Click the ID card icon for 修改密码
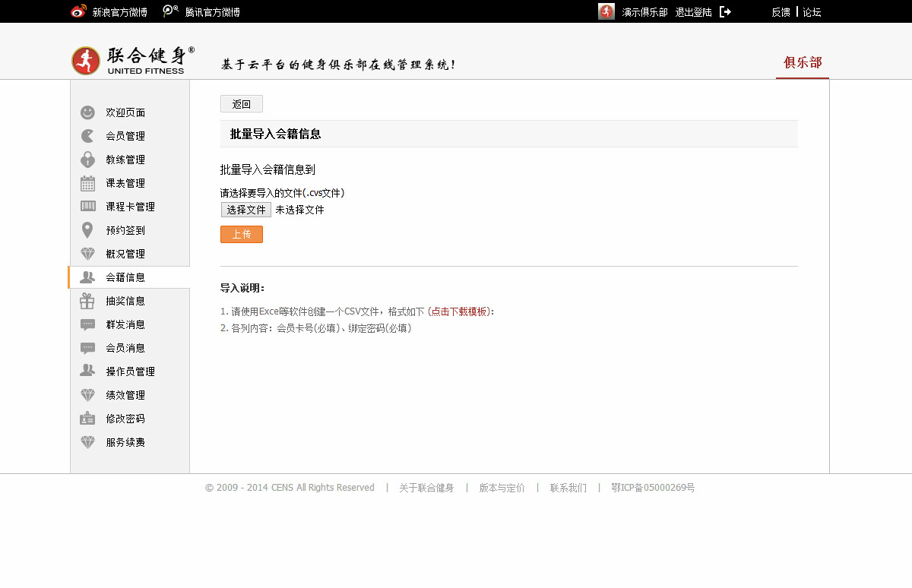912x588 pixels. click(x=88, y=419)
